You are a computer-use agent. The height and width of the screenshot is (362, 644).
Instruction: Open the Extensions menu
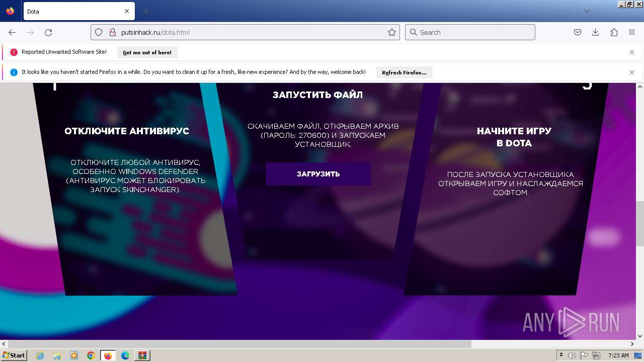614,32
